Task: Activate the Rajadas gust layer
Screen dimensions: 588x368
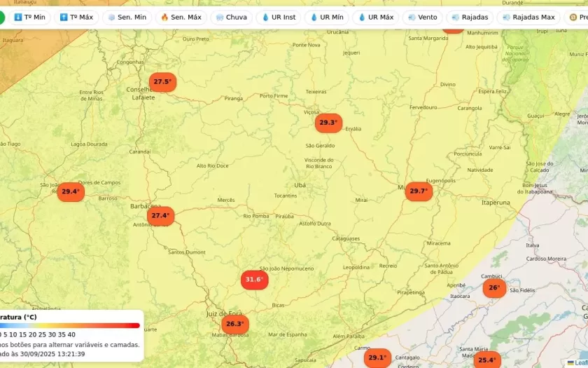Action: (x=470, y=17)
